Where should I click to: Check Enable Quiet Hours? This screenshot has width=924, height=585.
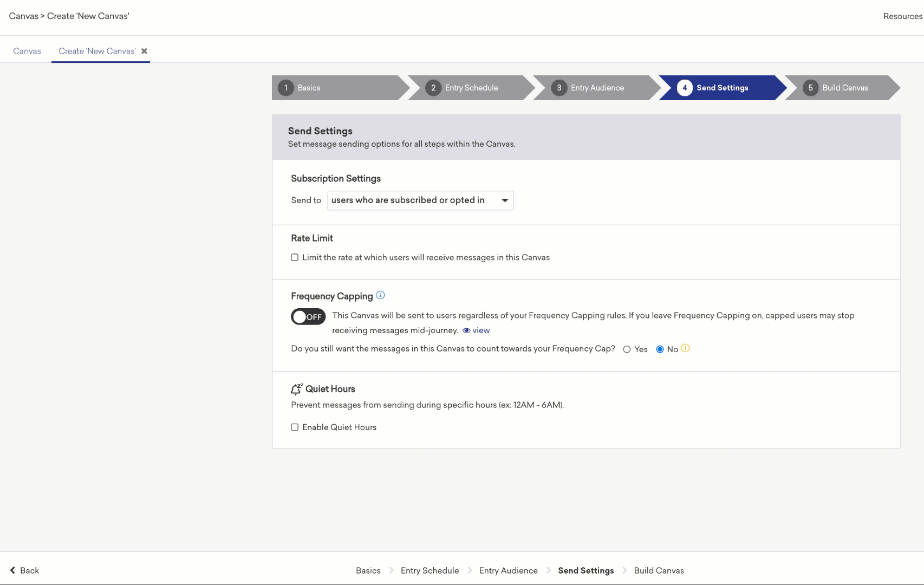295,427
